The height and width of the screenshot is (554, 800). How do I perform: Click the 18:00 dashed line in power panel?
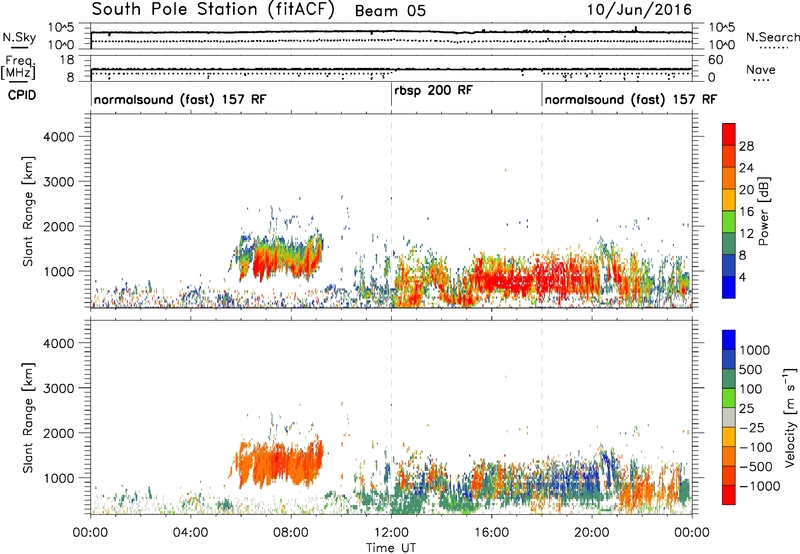tap(542, 211)
